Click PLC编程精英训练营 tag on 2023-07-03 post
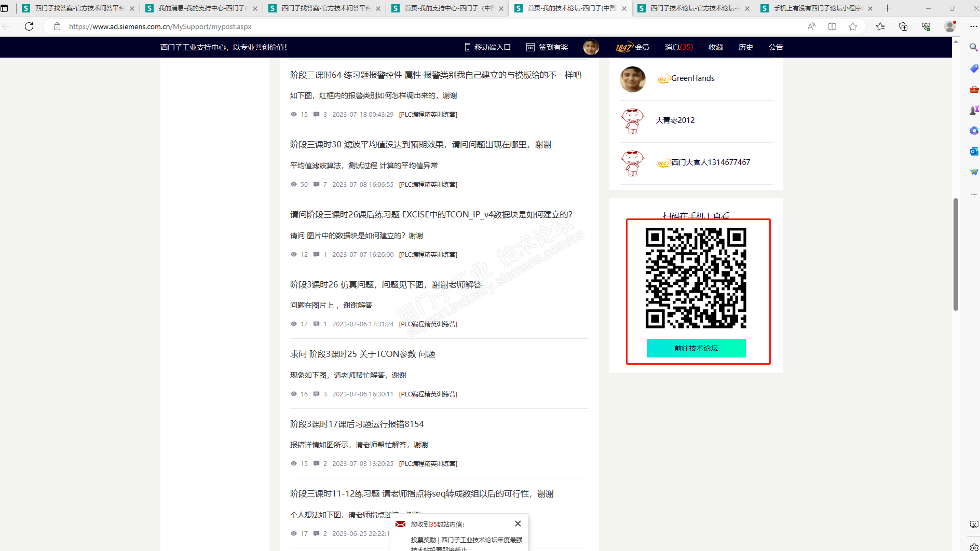This screenshot has width=980, height=551. 428,464
